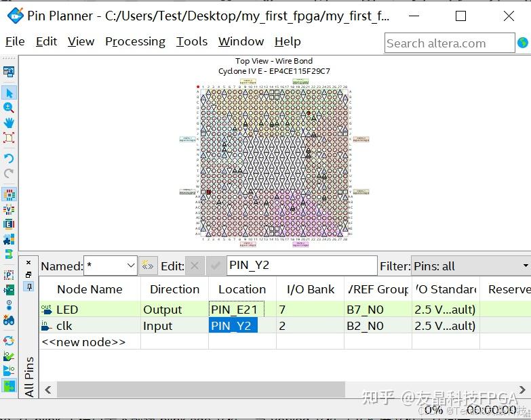Open the Tools menu
The image size is (531, 420).
(x=192, y=41)
